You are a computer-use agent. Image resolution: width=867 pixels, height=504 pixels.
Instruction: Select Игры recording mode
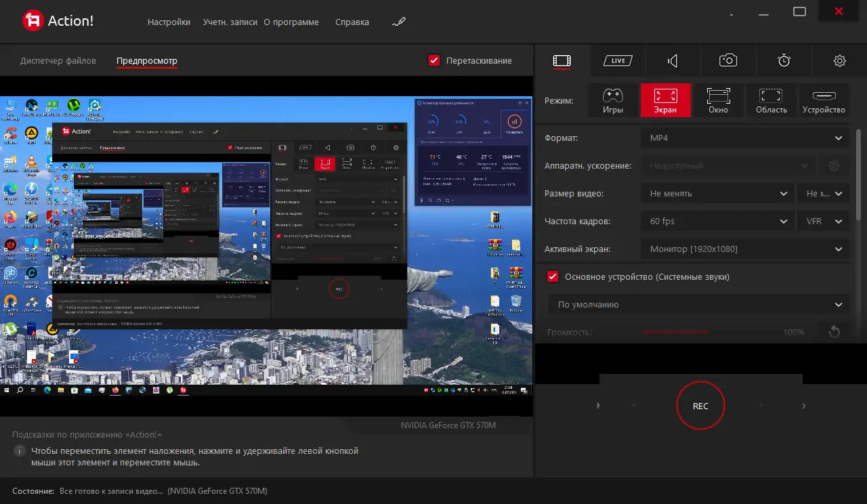[x=612, y=100]
